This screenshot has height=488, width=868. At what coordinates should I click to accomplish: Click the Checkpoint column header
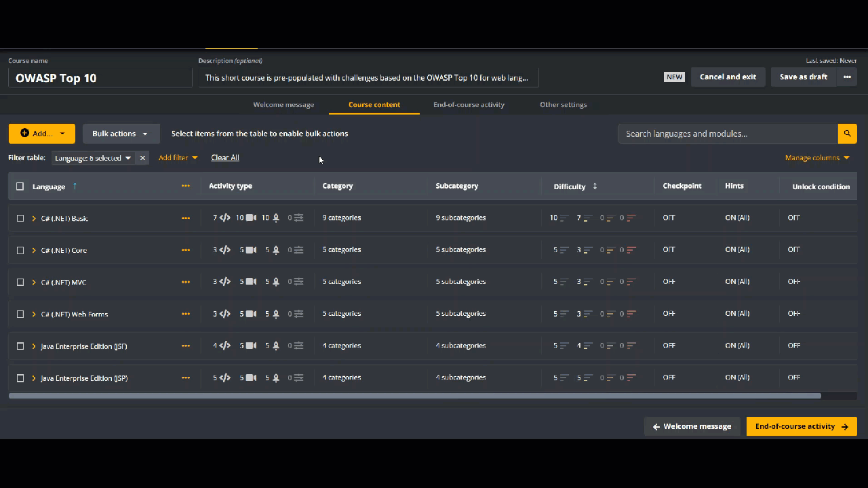pos(682,186)
